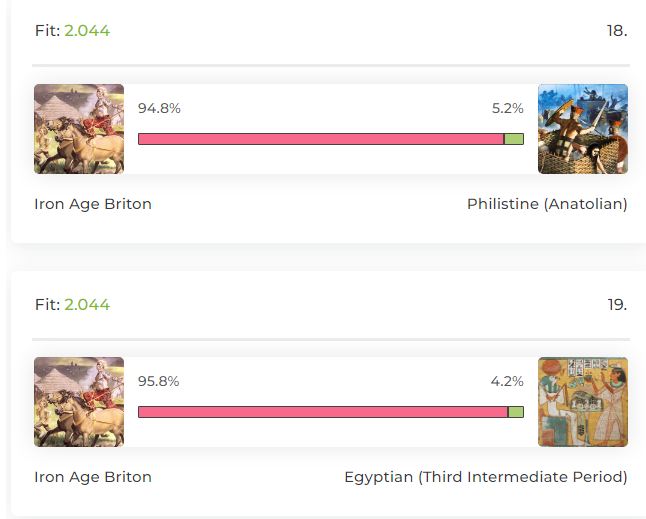Click pink 95.8% segment of the bar

coord(323,412)
